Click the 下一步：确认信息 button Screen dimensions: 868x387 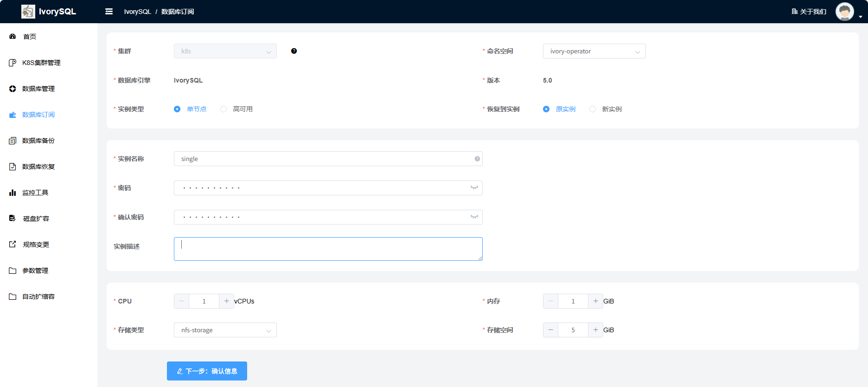(207, 371)
